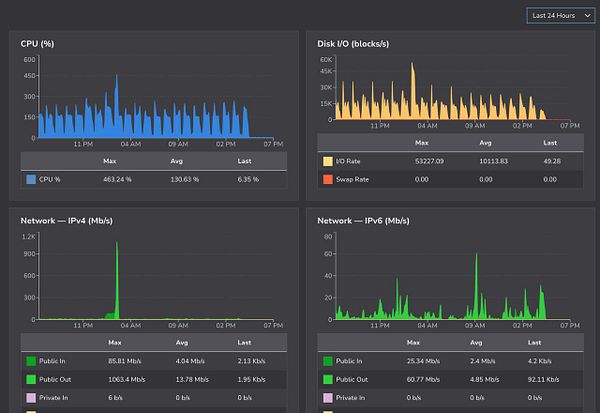The height and width of the screenshot is (413, 600).
Task: Click the IPv6 Public In average 2.4 Mb/s
Action: (483, 361)
